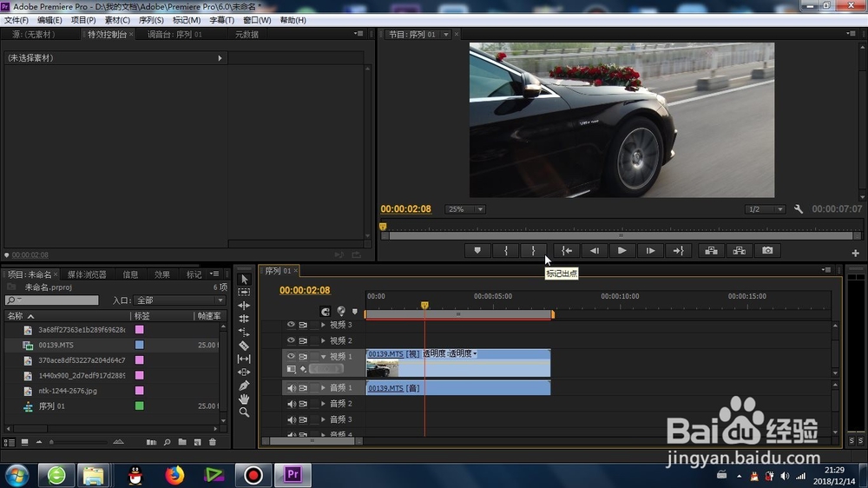This screenshot has height=488, width=868.
Task: Select the Pen tool
Action: pos(244,386)
